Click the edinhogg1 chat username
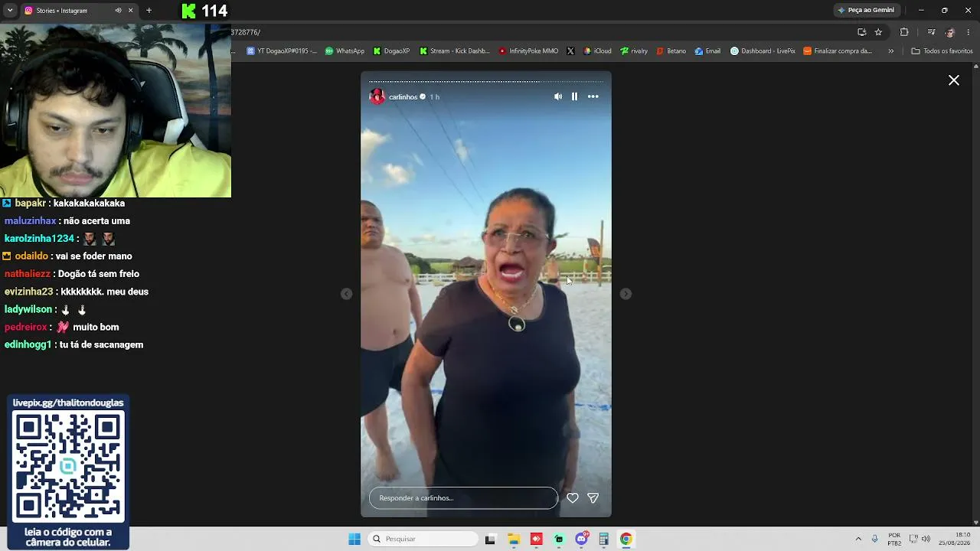980x551 pixels. tap(28, 345)
